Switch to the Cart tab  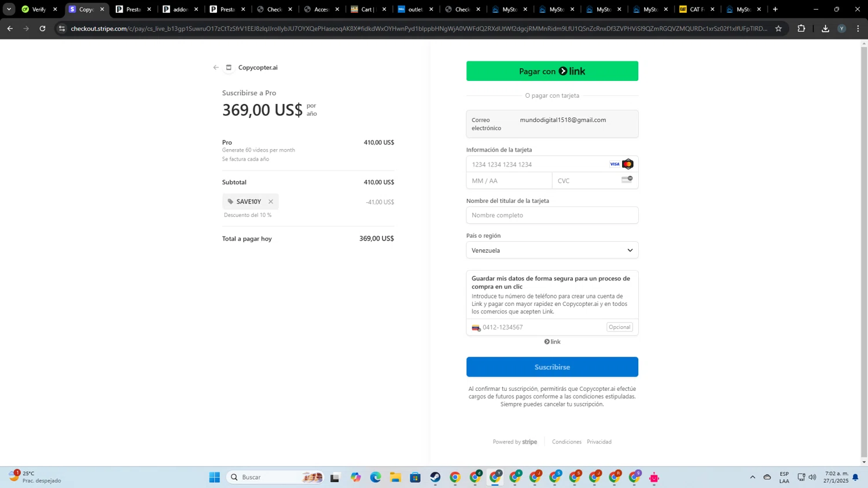tap(368, 9)
